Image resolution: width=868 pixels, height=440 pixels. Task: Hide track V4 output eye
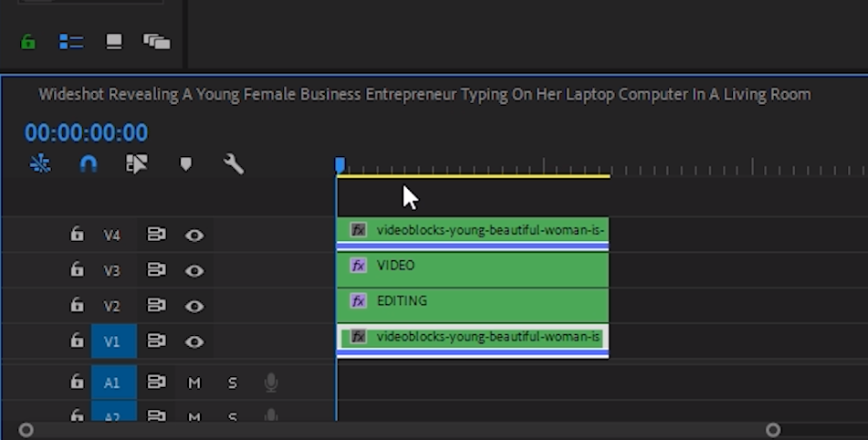(194, 236)
